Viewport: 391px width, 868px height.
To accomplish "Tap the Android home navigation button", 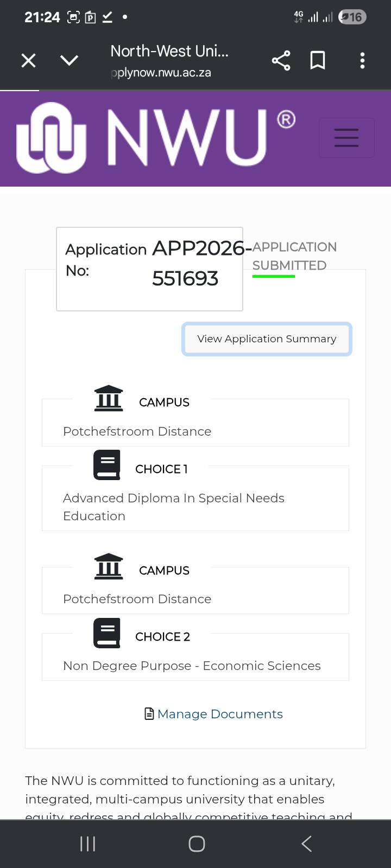I will 197,844.
